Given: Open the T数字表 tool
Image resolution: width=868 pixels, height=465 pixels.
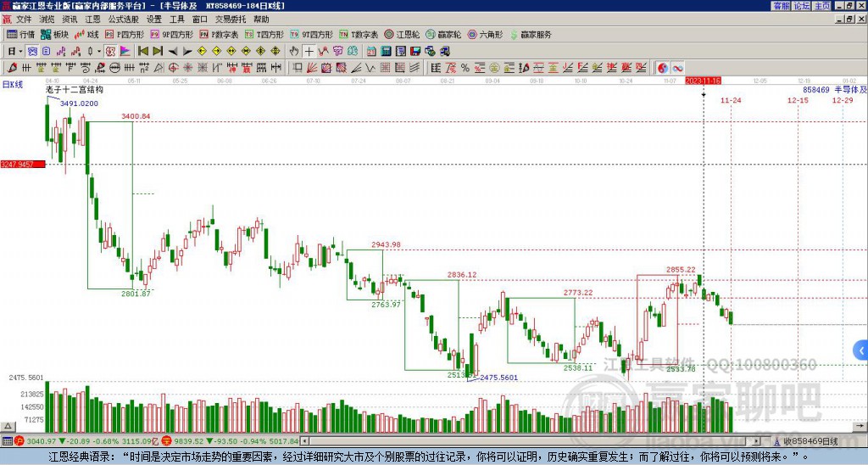Looking at the screenshot, I should pyautogui.click(x=359, y=34).
